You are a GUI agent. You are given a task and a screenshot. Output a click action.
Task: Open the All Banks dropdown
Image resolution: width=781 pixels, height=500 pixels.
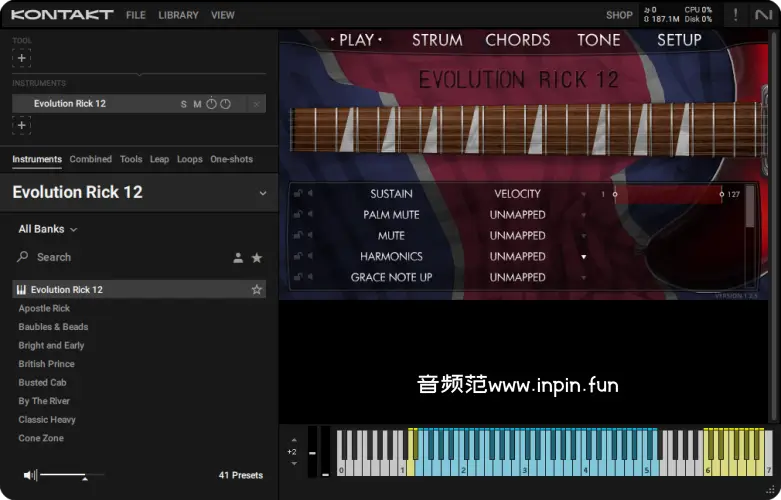coord(47,229)
